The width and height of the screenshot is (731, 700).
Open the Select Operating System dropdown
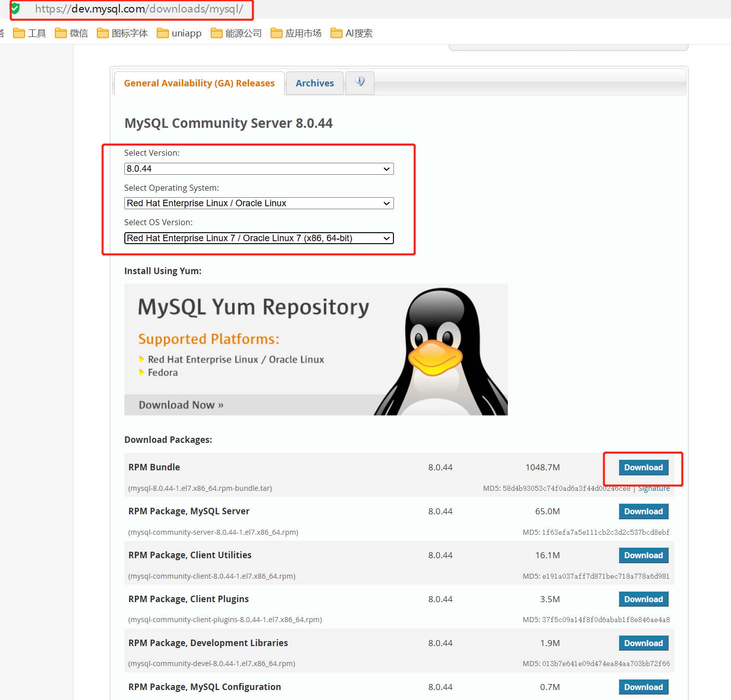[259, 203]
